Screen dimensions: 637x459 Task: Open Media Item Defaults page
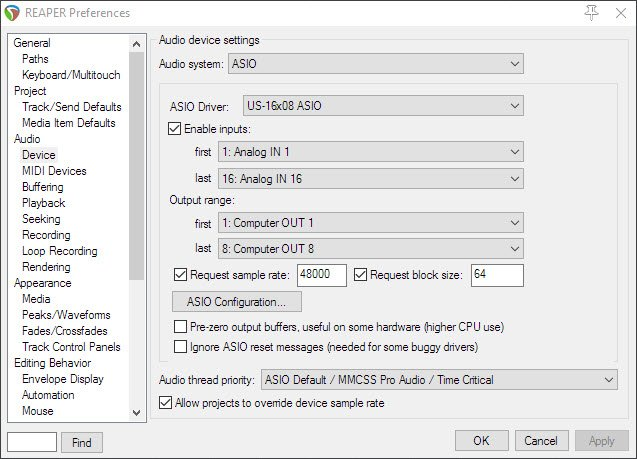coord(69,123)
